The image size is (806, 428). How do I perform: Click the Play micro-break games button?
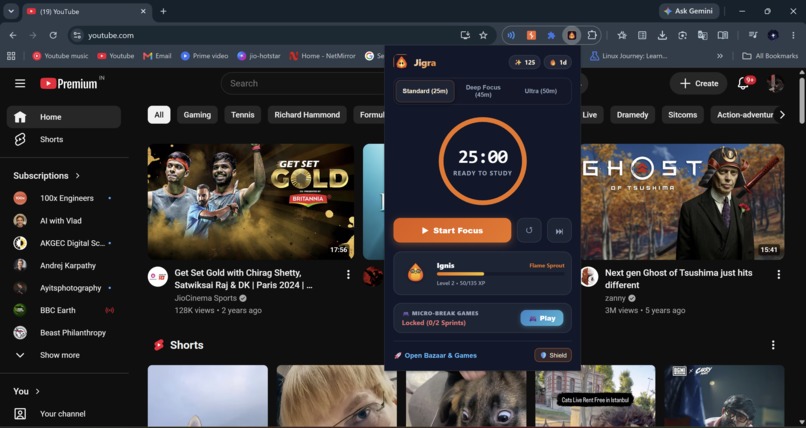click(x=542, y=319)
